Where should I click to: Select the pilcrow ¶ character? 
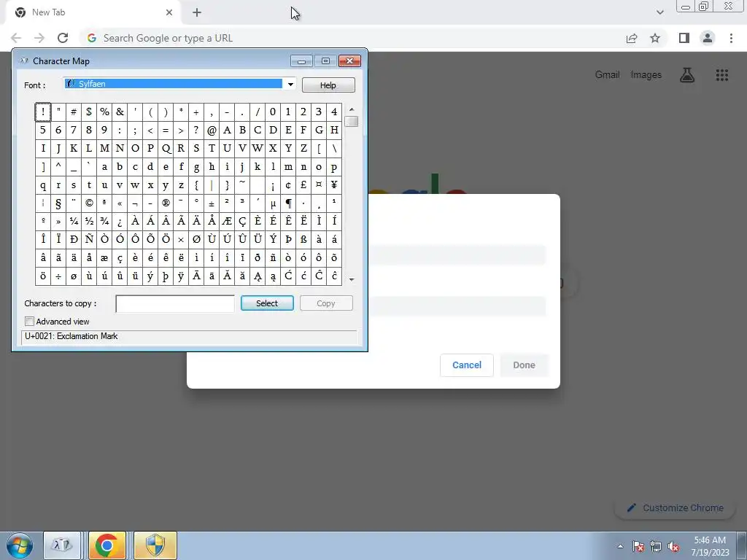point(288,203)
